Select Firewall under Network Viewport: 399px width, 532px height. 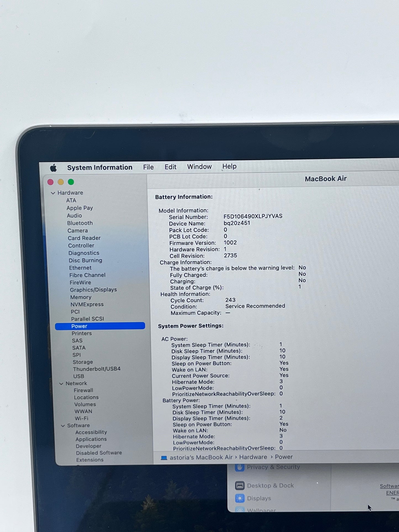tap(83, 390)
